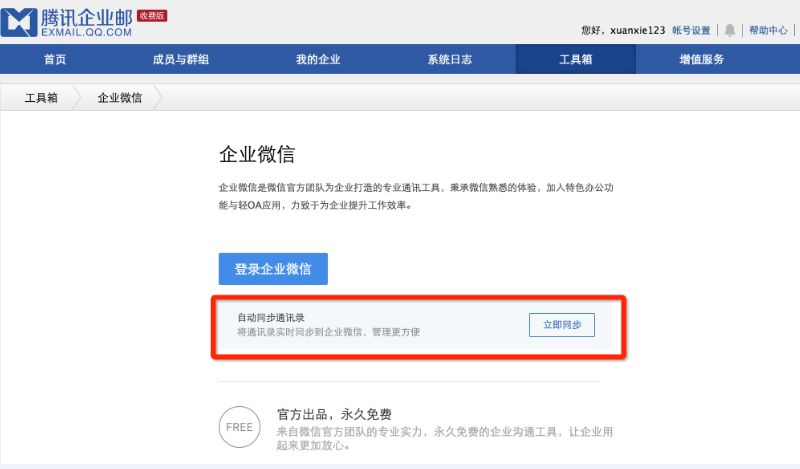Open 帐号设置 account settings link

[x=691, y=31]
